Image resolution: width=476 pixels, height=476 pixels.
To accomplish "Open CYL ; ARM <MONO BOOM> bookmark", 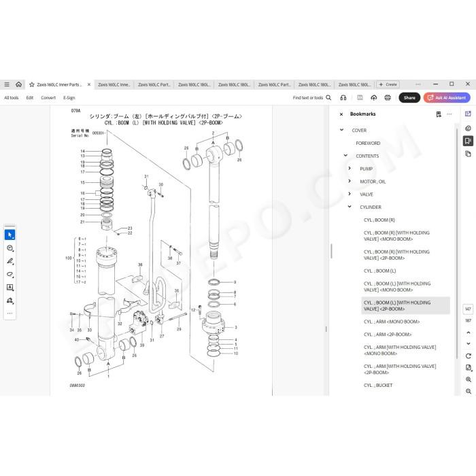I will [x=392, y=322].
